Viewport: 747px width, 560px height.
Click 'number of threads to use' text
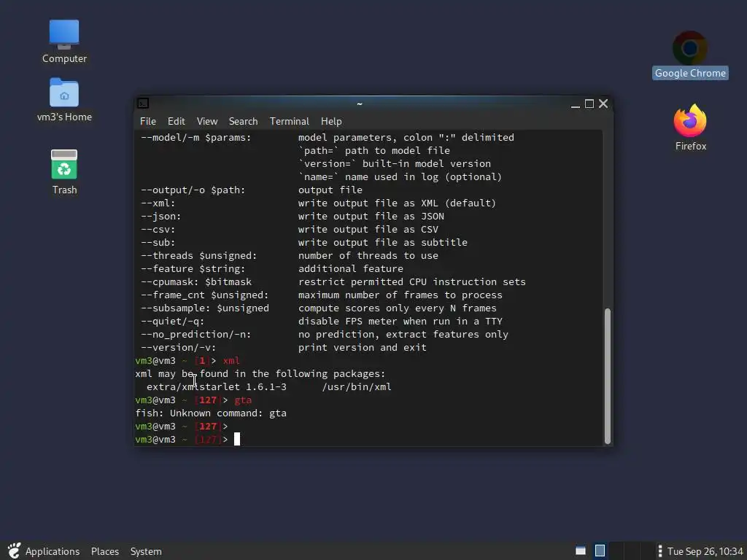pos(368,256)
